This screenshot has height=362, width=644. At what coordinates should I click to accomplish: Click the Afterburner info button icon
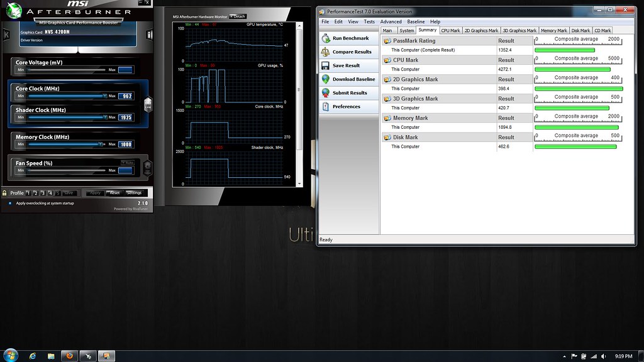[150, 35]
